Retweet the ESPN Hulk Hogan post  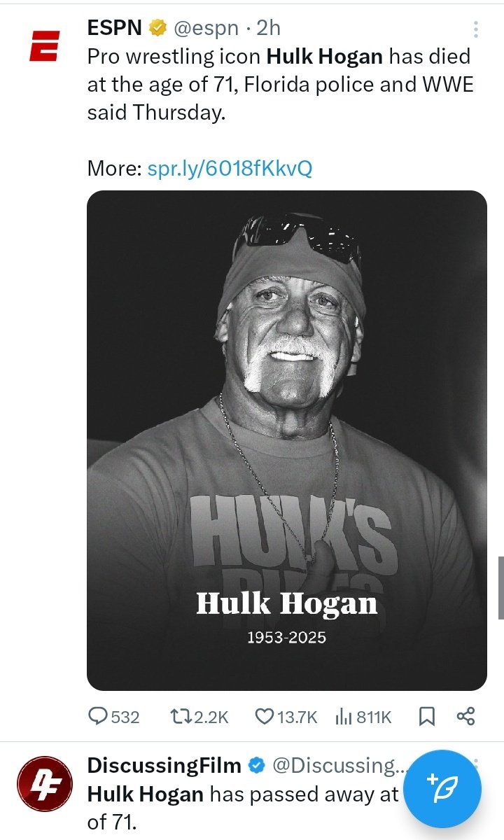199,716
